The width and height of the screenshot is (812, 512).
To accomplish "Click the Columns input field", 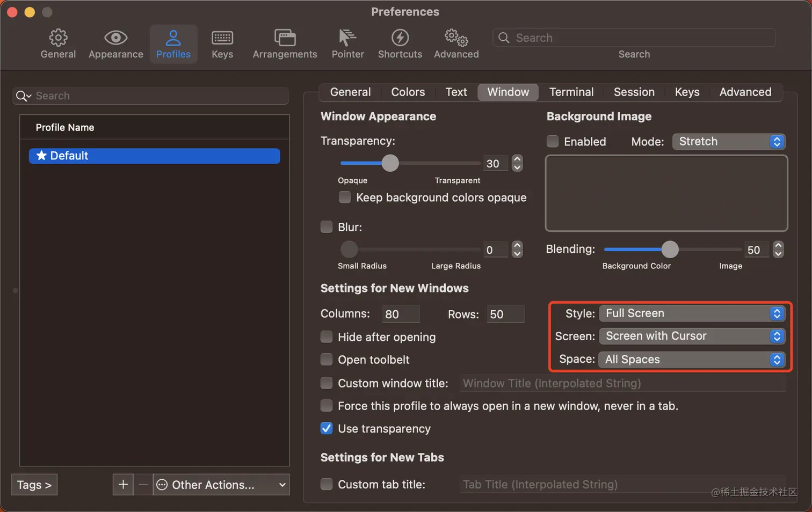I will click(x=401, y=314).
